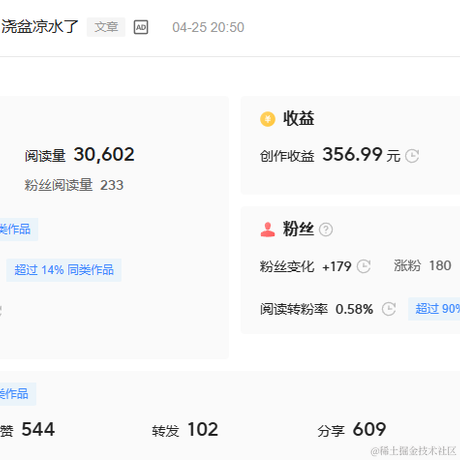This screenshot has height=460, width=460.
Task: Click the 粉丝 section heading
Action: (x=298, y=229)
